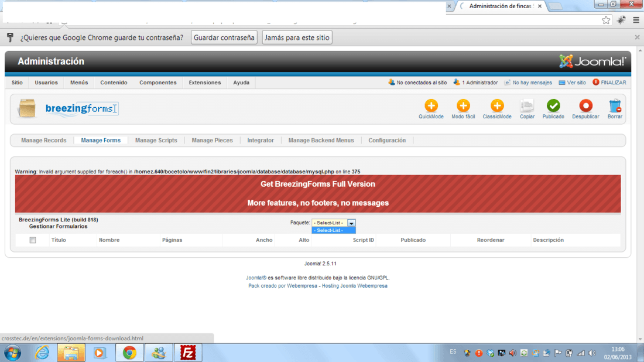The width and height of the screenshot is (644, 362).
Task: Click Publicado column header
Action: click(x=413, y=240)
